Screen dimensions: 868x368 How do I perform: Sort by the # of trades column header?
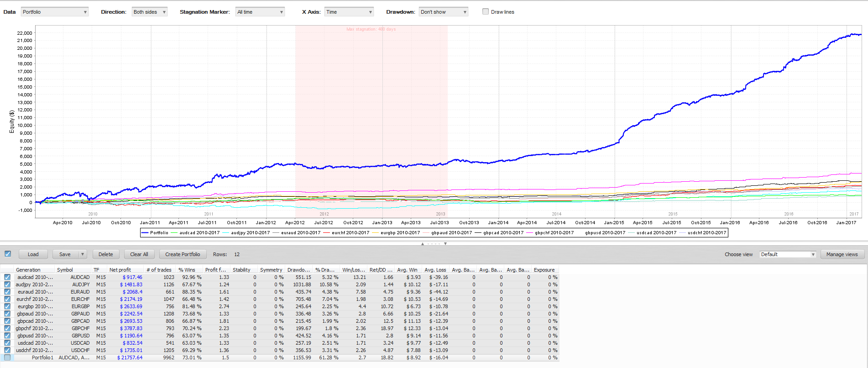pos(160,270)
